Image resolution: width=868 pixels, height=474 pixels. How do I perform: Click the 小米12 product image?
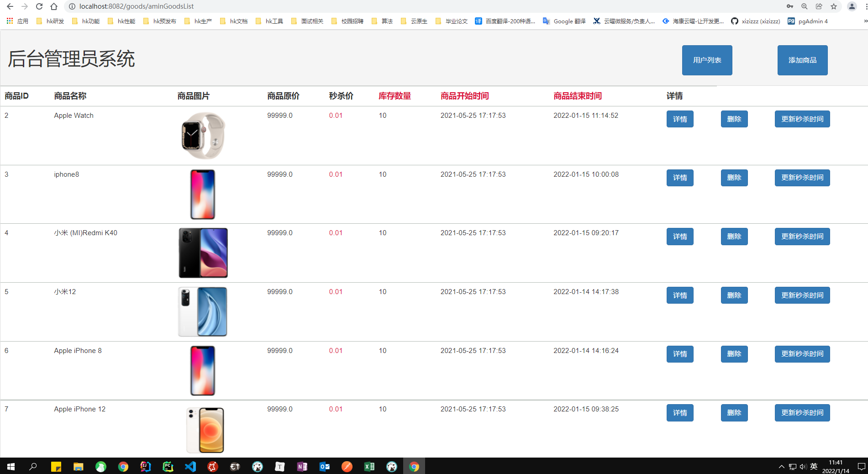point(203,312)
